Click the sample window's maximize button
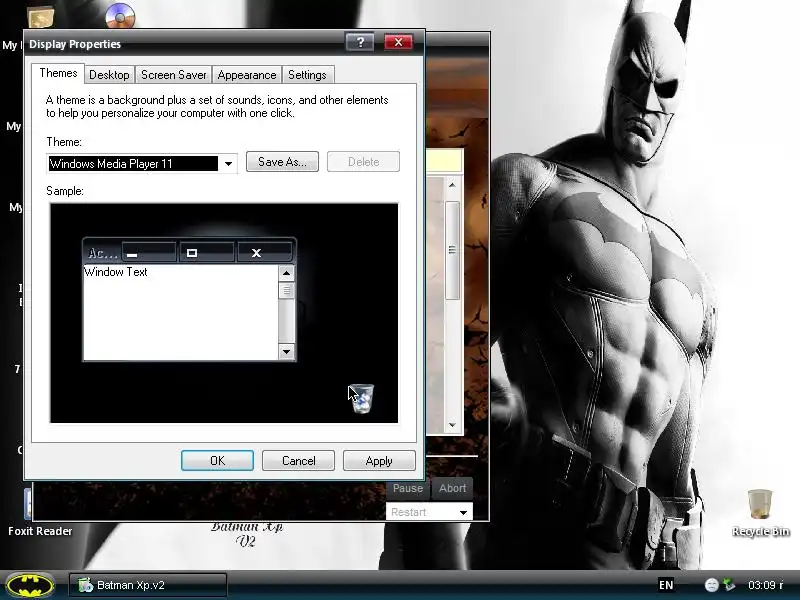Screen dimensions: 800x600 [x=206, y=253]
